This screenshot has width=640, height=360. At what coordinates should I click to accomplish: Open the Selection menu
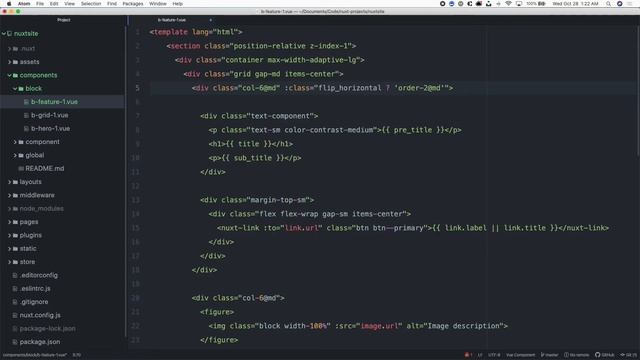coord(91,4)
